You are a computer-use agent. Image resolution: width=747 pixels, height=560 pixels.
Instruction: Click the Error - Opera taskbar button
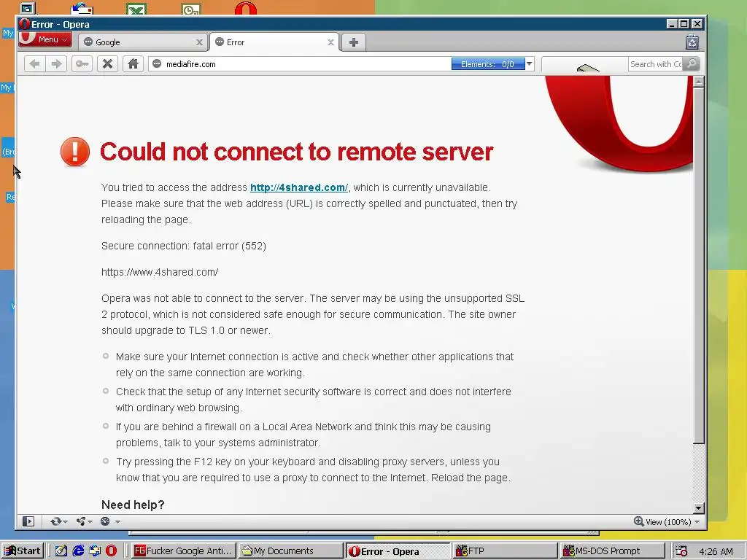point(398,551)
